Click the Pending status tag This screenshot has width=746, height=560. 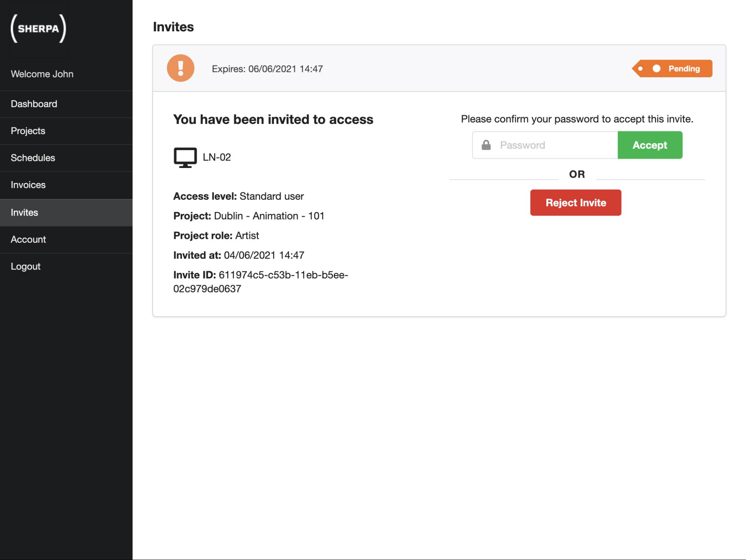(672, 69)
